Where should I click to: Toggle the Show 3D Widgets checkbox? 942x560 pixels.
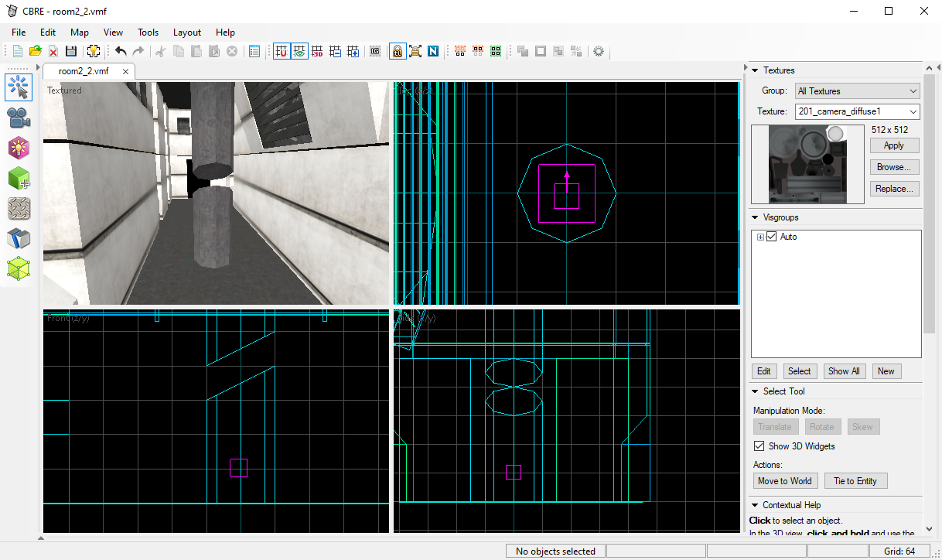click(x=759, y=446)
